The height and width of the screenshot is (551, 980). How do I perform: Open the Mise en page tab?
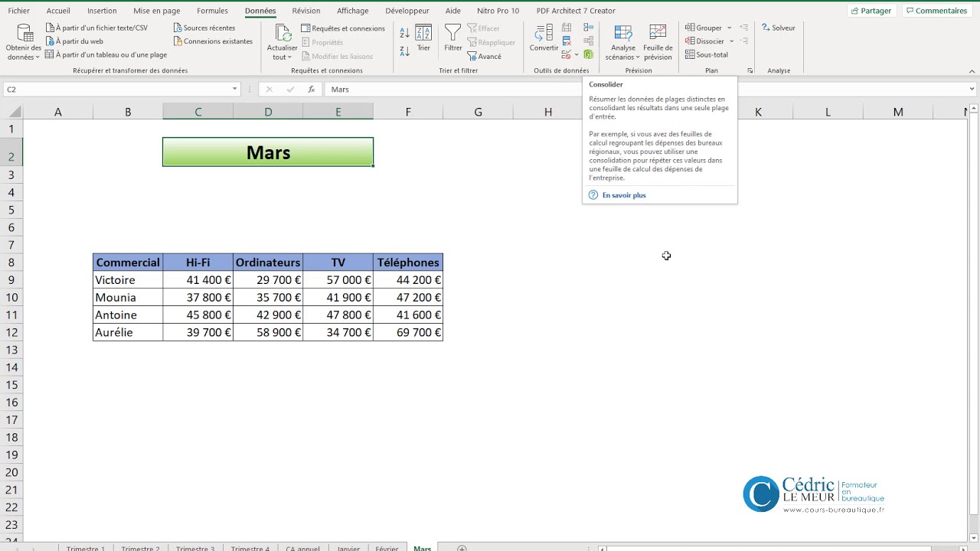[x=157, y=11]
